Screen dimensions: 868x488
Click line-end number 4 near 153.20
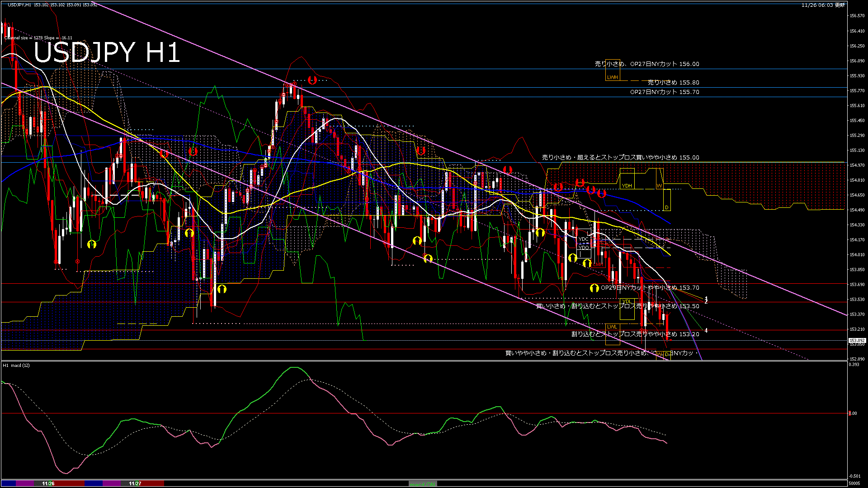706,331
